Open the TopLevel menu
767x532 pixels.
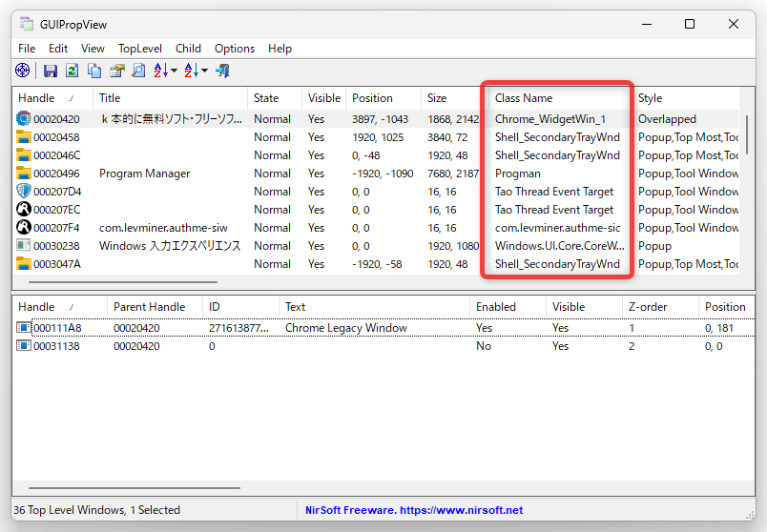coord(140,49)
